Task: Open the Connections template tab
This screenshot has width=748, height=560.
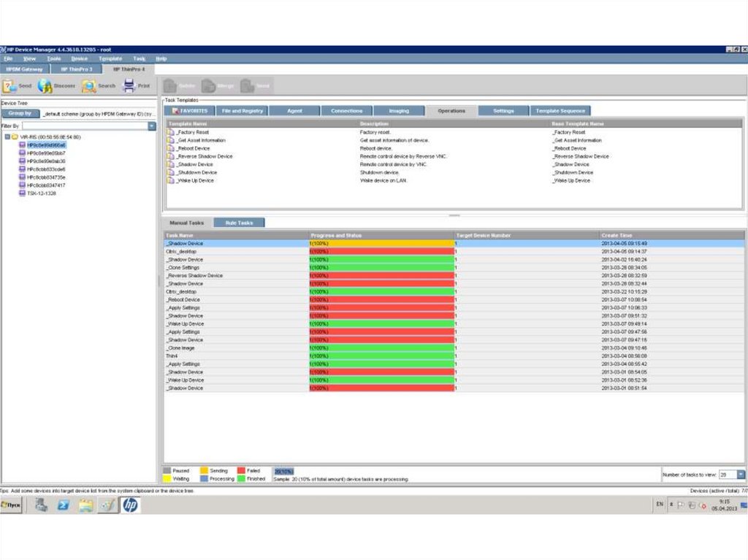Action: tap(347, 111)
